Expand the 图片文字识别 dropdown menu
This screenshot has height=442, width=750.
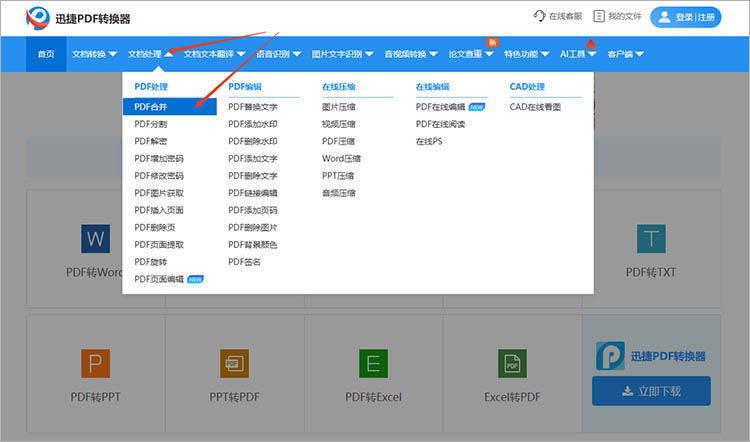tap(342, 54)
